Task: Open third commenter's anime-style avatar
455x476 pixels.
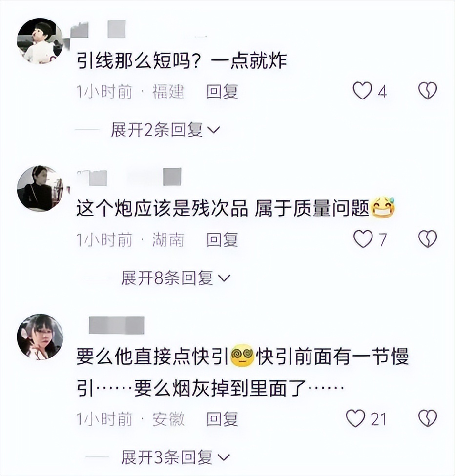Action: tap(40, 337)
